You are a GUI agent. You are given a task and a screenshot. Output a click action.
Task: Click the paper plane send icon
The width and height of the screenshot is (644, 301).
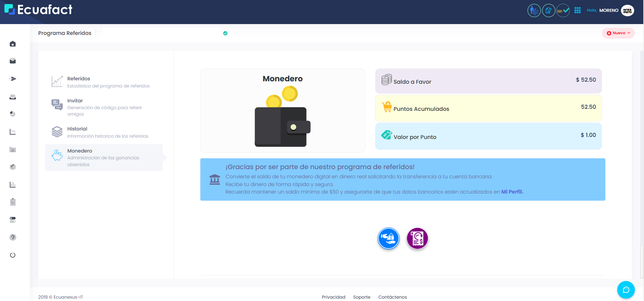pos(13,79)
